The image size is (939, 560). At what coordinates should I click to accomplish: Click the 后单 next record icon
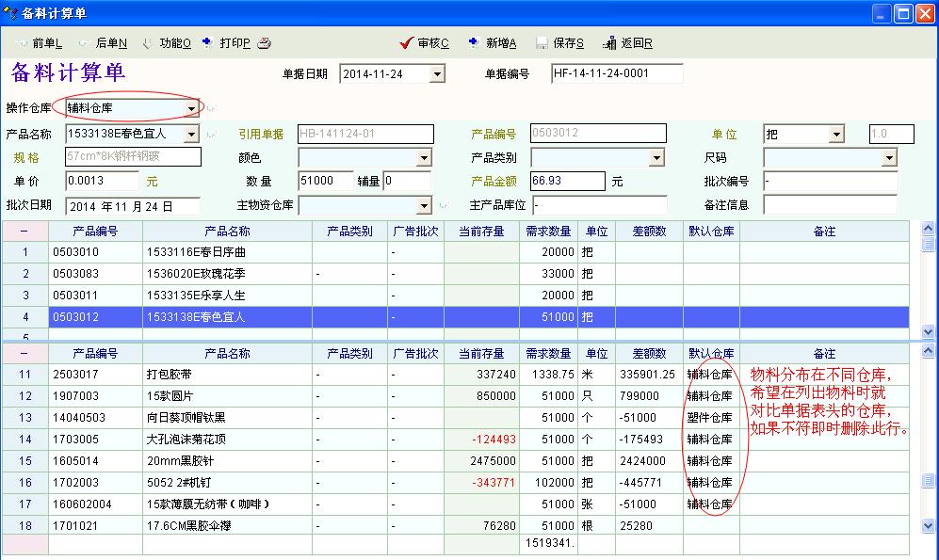coord(85,43)
